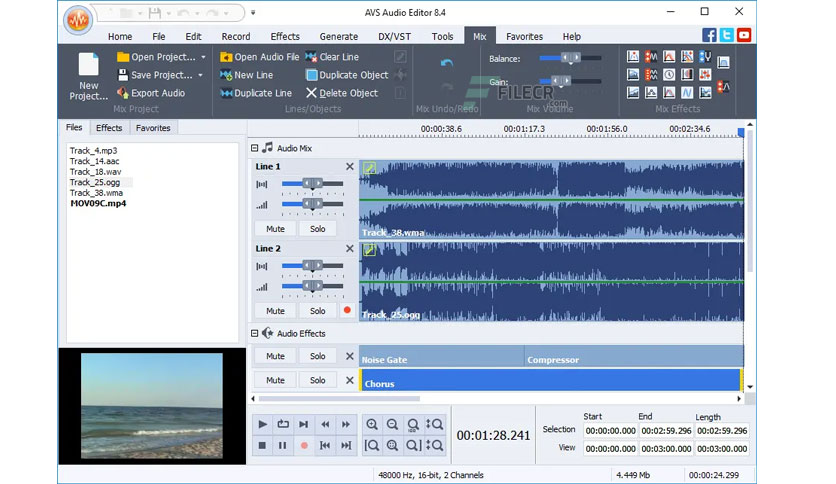836x484 pixels.
Task: Click the fast forward button
Action: click(x=346, y=424)
